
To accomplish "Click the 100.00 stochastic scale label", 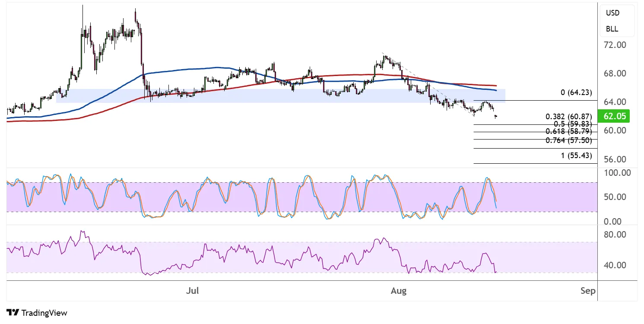I will [616, 173].
